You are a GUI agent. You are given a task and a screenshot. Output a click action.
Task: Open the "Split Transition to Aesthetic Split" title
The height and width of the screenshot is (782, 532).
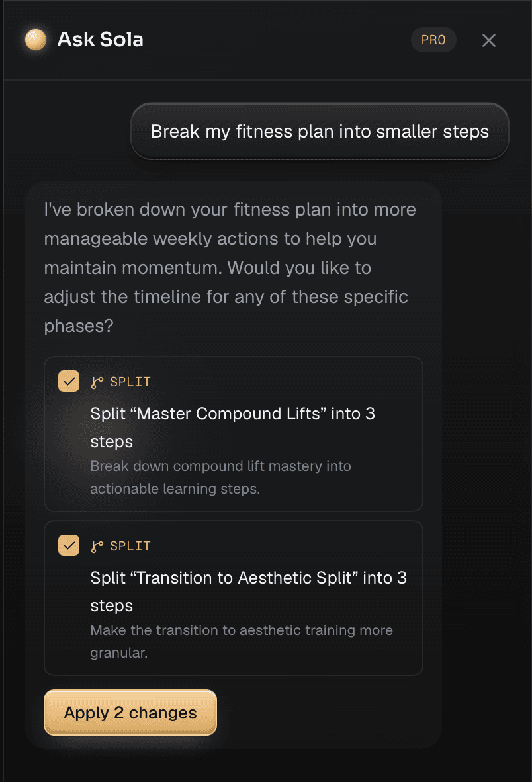248,591
